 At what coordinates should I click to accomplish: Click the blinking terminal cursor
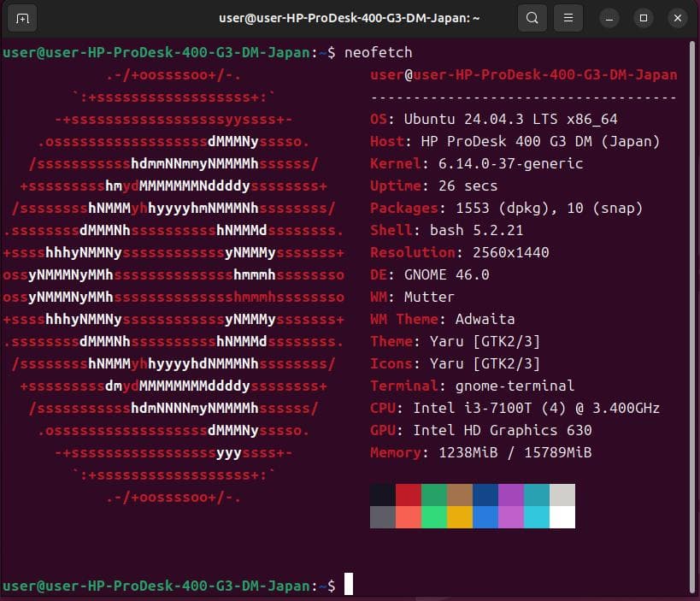coord(349,584)
